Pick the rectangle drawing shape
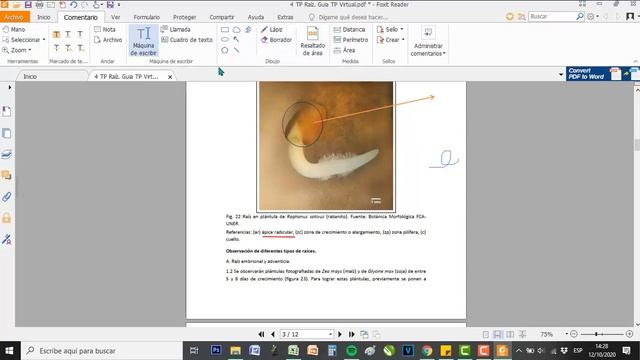The height and width of the screenshot is (360, 640). click(x=225, y=29)
